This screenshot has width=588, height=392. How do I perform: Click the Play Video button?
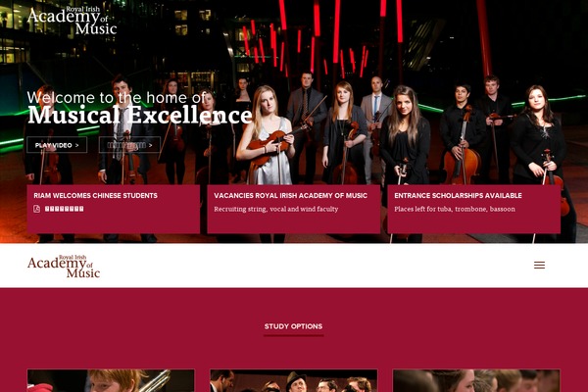[x=57, y=145]
